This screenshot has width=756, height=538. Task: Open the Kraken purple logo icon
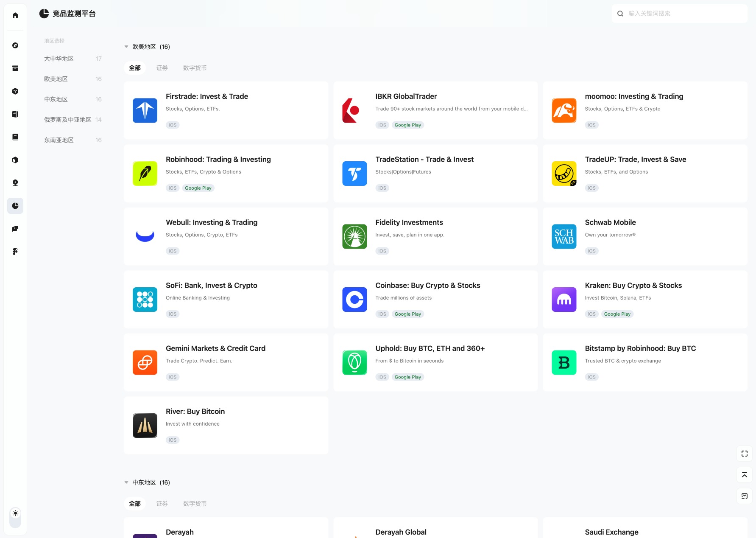564,300
